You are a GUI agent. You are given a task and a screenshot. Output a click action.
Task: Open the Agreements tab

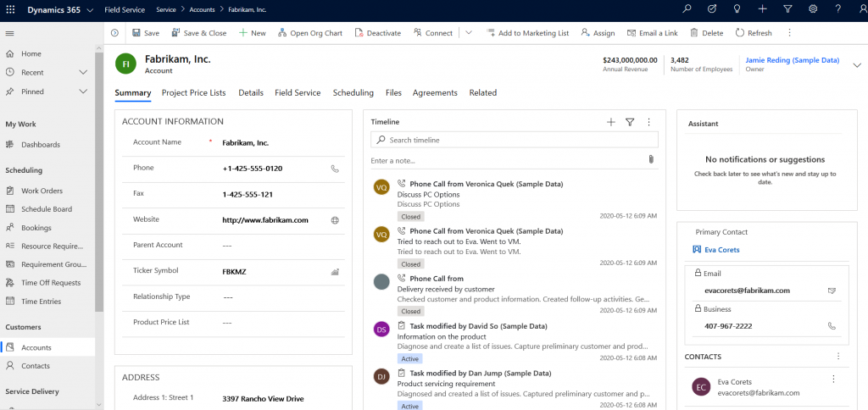pos(435,93)
